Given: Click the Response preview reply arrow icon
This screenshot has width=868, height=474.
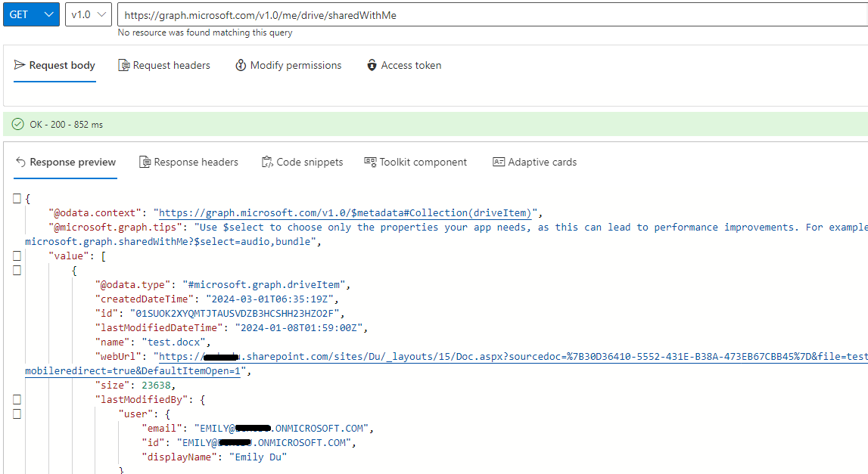Looking at the screenshot, I should tap(20, 162).
